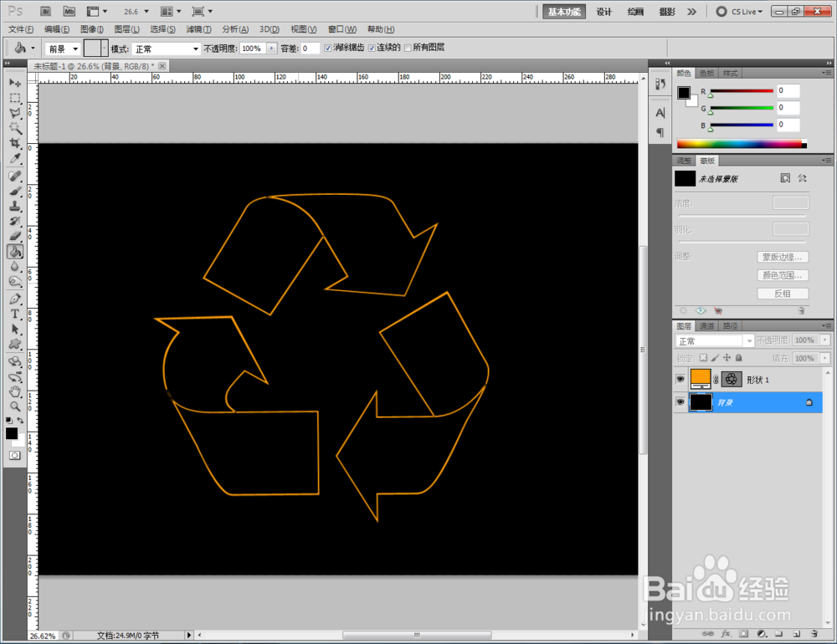Click the 蒙版边缘... button
The image size is (837, 644).
(782, 257)
